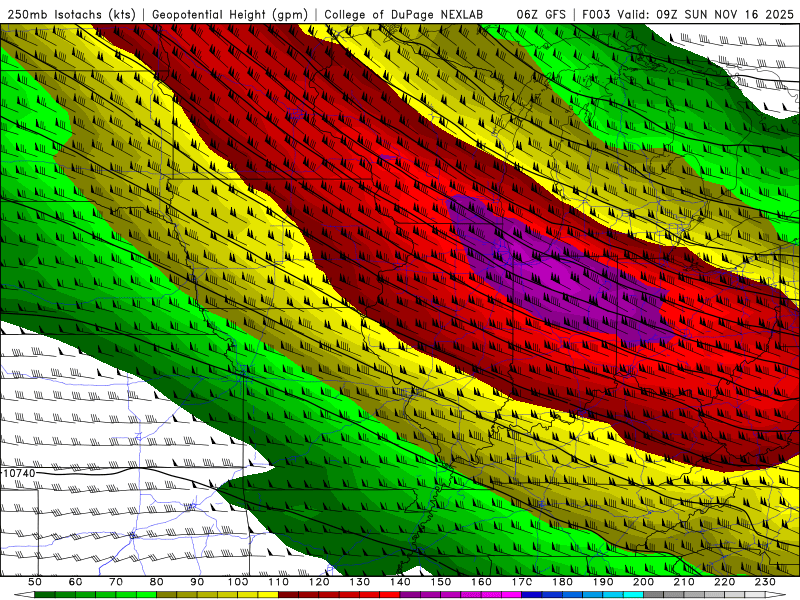Click the '150' value on the color scale
This screenshot has width=800, height=600.
click(x=441, y=582)
